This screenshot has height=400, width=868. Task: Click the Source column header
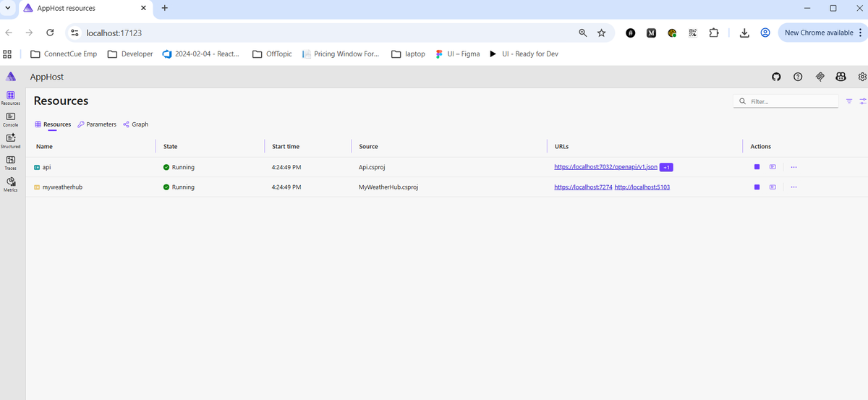368,146
